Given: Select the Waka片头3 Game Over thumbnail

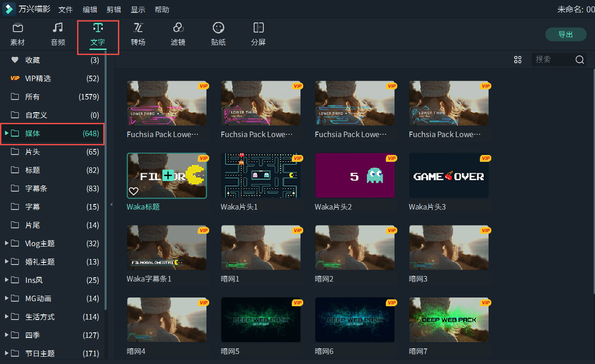Looking at the screenshot, I should 449,176.
